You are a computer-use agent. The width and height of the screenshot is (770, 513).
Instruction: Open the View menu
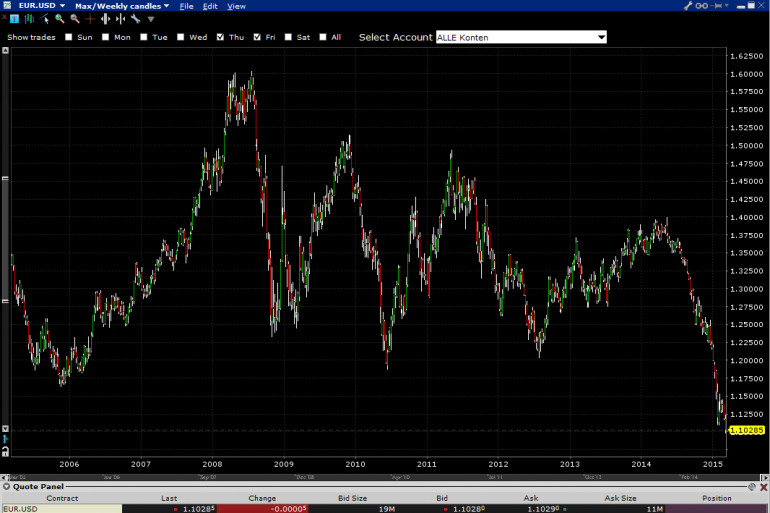(236, 6)
